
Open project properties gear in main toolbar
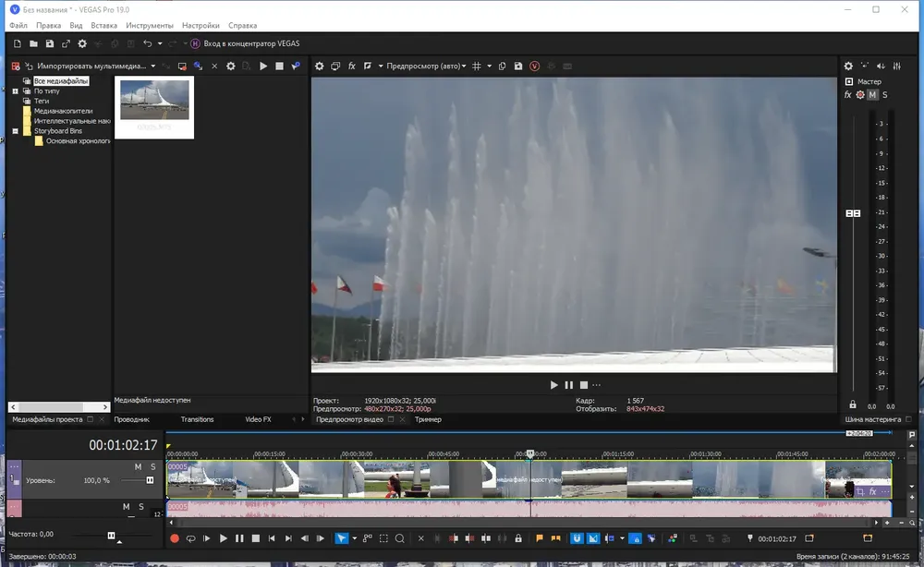(x=82, y=43)
